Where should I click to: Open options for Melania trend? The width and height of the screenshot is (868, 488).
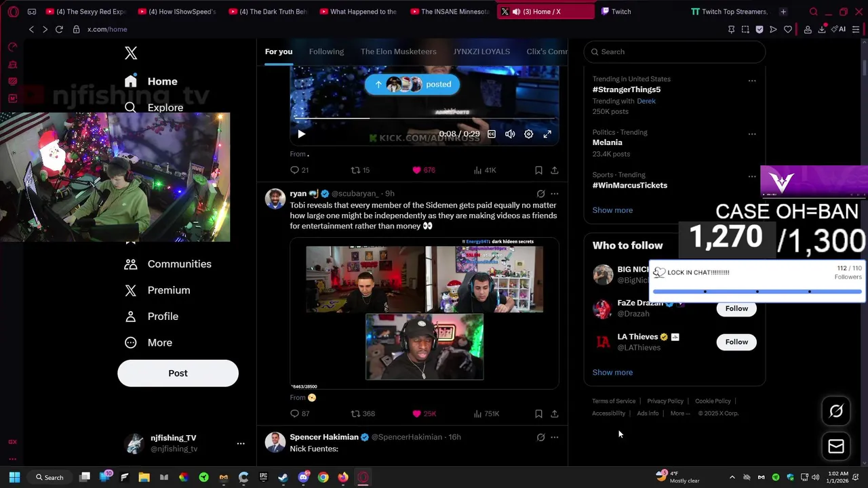coord(752,134)
